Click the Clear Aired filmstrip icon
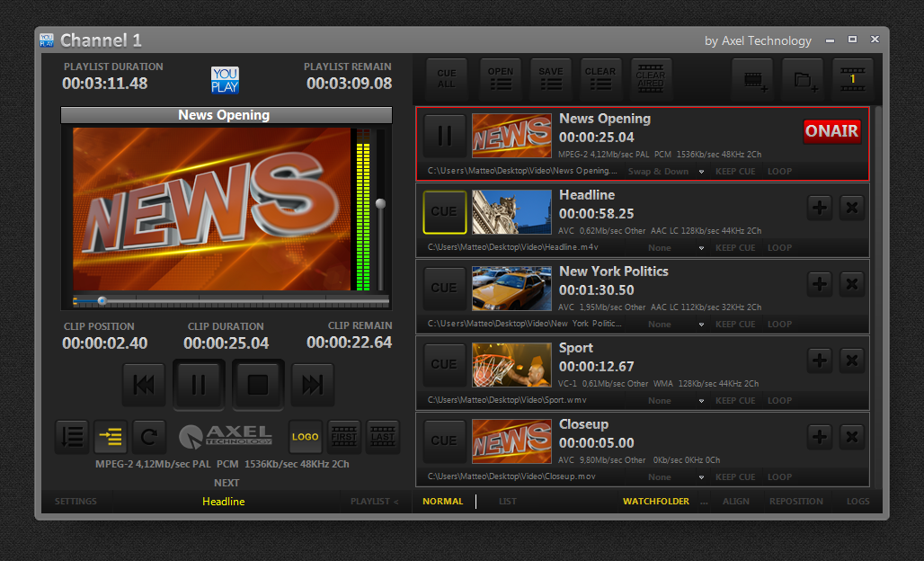This screenshot has height=561, width=924. pyautogui.click(x=651, y=79)
